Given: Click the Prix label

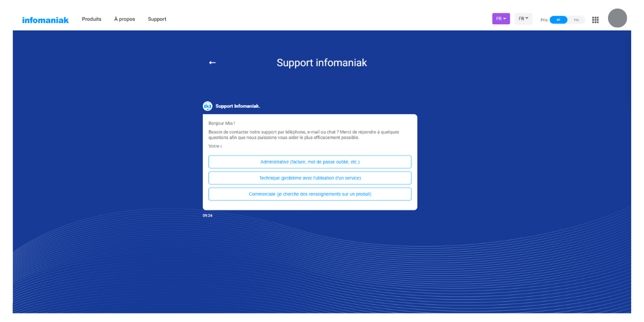Looking at the screenshot, I should pos(544,20).
